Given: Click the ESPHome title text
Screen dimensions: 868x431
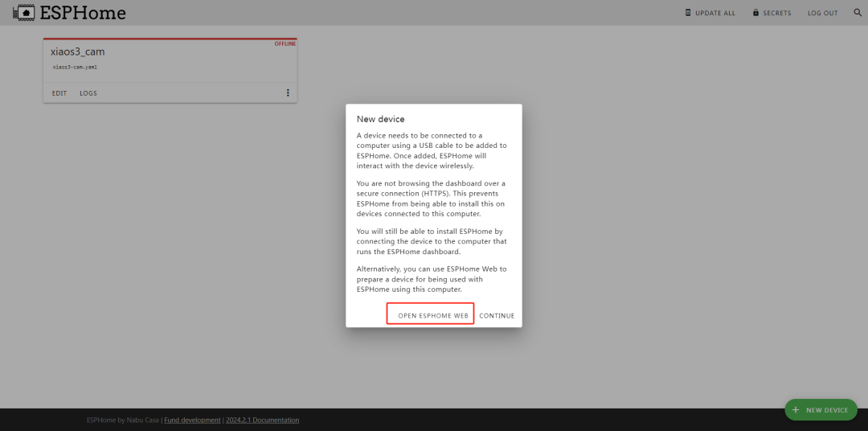Looking at the screenshot, I should pyautogui.click(x=83, y=12).
